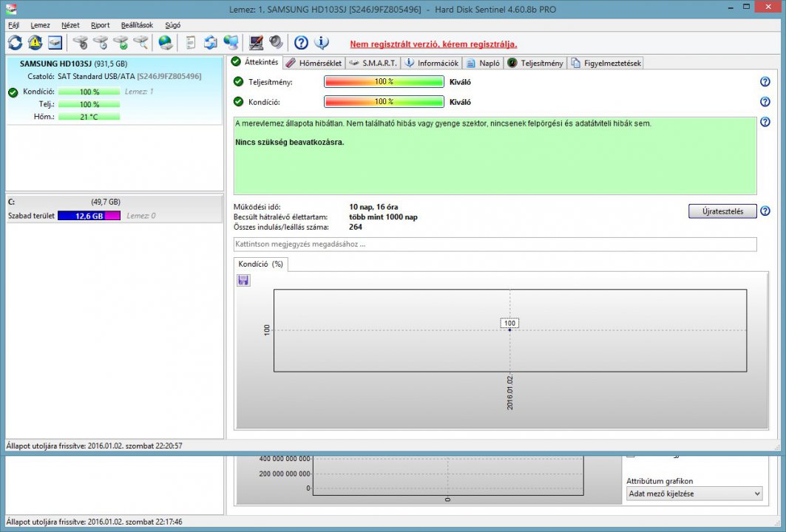786x532 pixels.
Task: Select the C: partition entry
Action: pyautogui.click(x=114, y=209)
